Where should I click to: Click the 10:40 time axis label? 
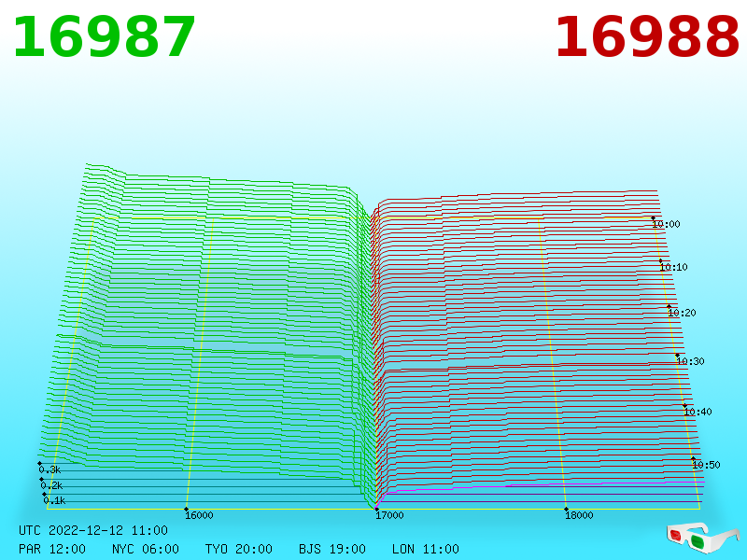tap(698, 412)
